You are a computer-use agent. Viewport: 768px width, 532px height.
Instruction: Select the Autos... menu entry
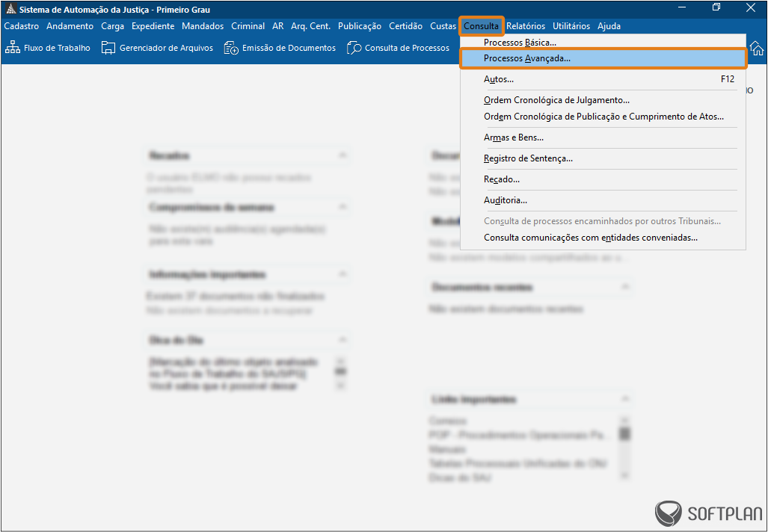click(603, 79)
